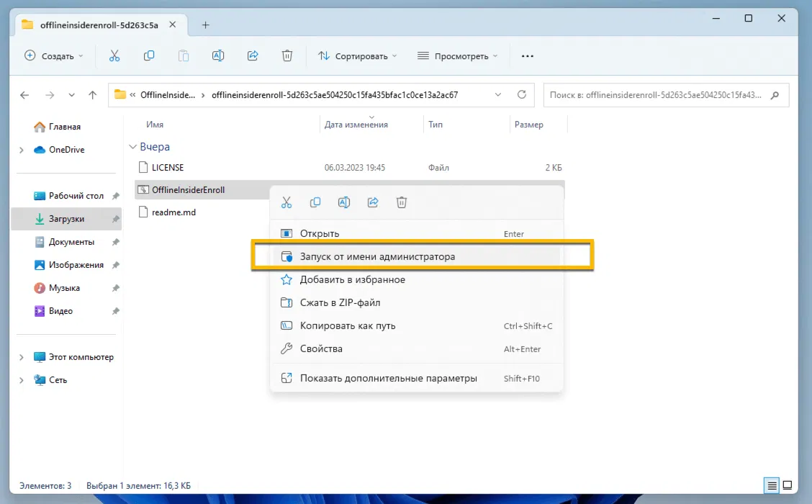Open Свойства from the context menu
Screen dimensions: 812x504
[x=416, y=348]
